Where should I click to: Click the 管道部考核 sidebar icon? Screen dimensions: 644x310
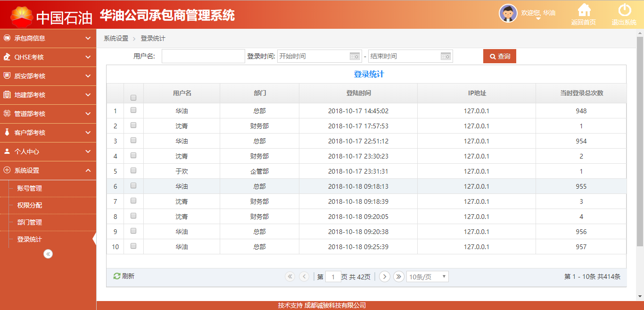coord(7,113)
